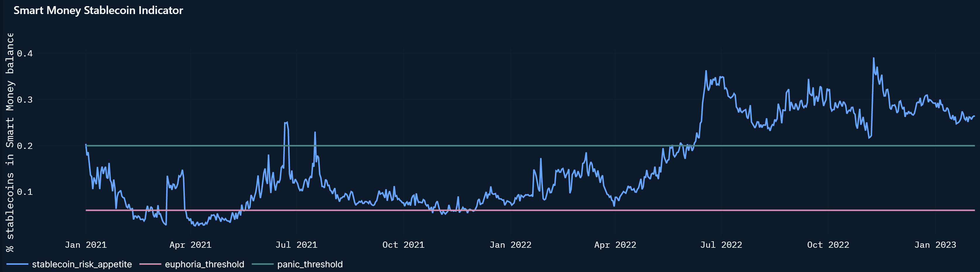The image size is (980, 272).
Task: Click the Oct 2022 x-axis label
Action: [828, 245]
